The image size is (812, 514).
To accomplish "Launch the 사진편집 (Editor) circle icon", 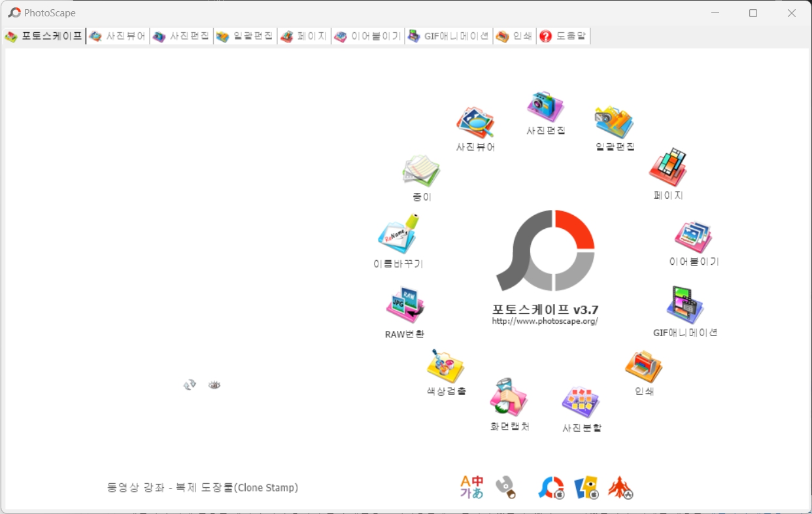I will [546, 113].
